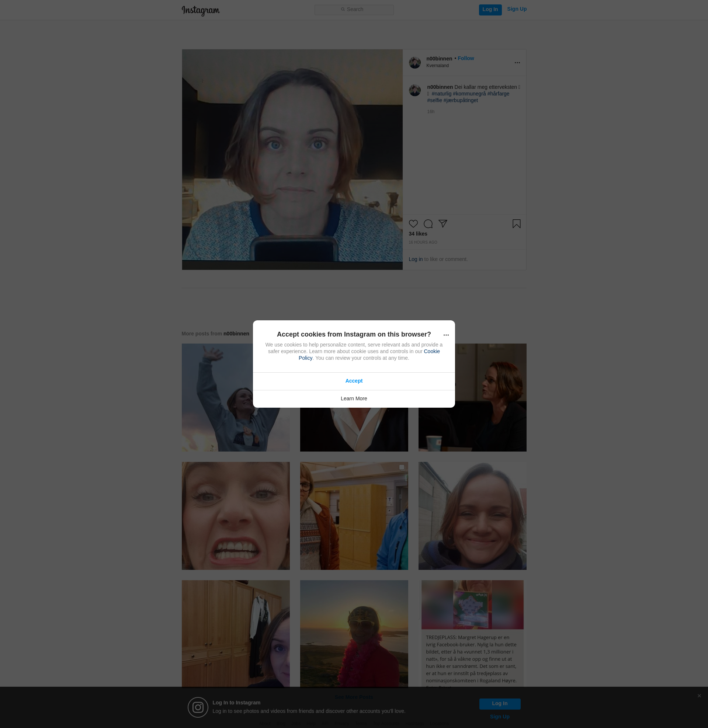Open cookie dialog three-dot options

[x=446, y=335]
